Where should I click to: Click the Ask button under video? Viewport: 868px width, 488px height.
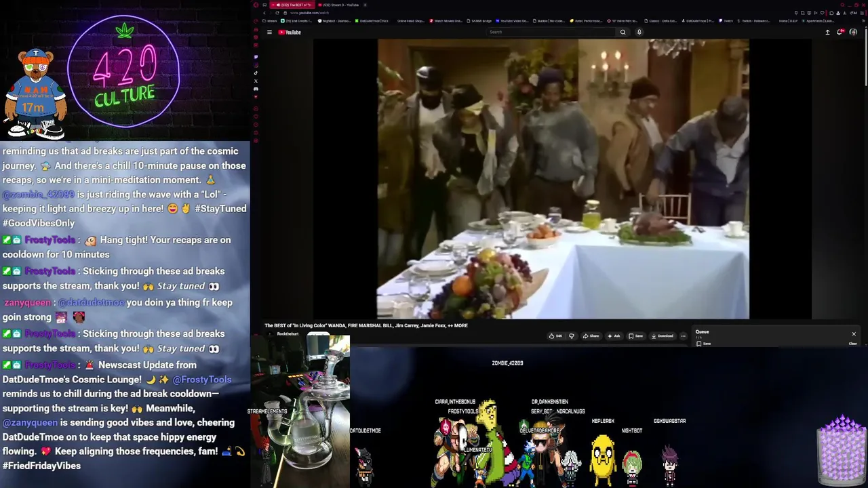pyautogui.click(x=614, y=335)
